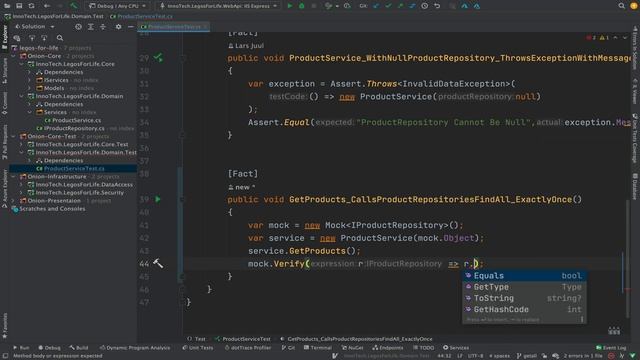Open the dotTrace Profiler tool window
The image size is (640, 360).
point(248,348)
